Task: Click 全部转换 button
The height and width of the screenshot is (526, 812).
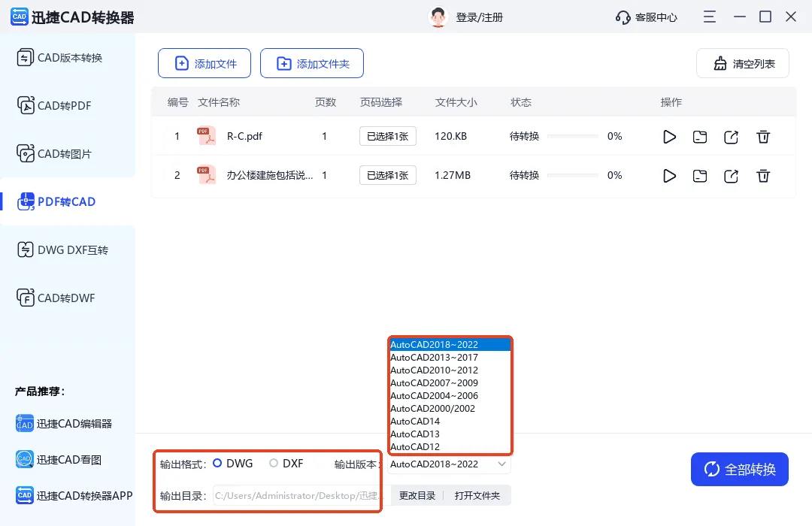Action: pos(740,470)
